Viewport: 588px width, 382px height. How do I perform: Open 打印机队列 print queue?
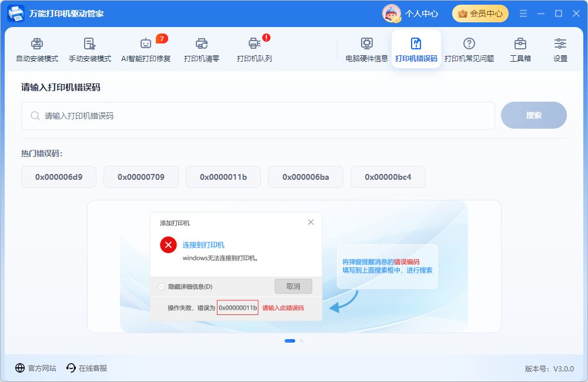tap(254, 49)
